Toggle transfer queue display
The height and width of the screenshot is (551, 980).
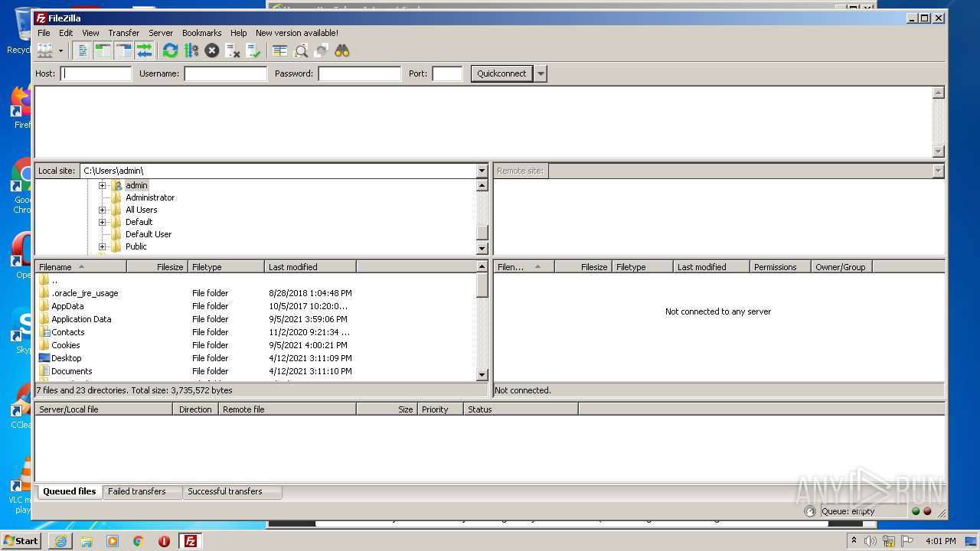[x=144, y=51]
